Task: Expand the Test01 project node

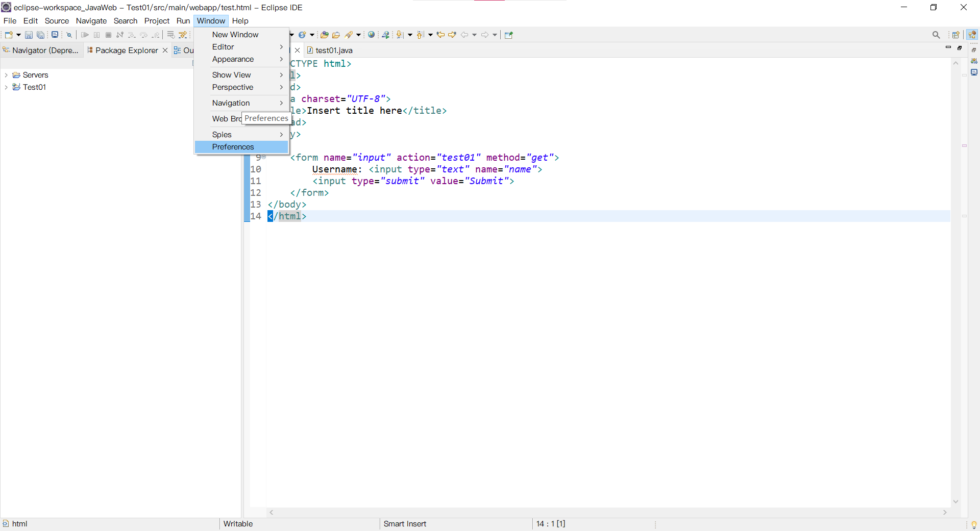Action: tap(6, 87)
